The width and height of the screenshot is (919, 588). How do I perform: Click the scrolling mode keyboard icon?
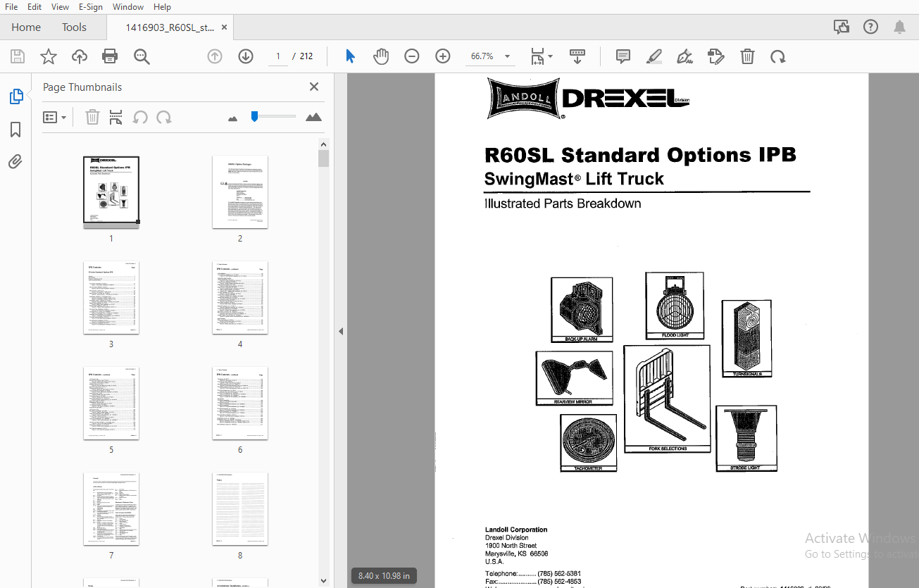point(577,56)
